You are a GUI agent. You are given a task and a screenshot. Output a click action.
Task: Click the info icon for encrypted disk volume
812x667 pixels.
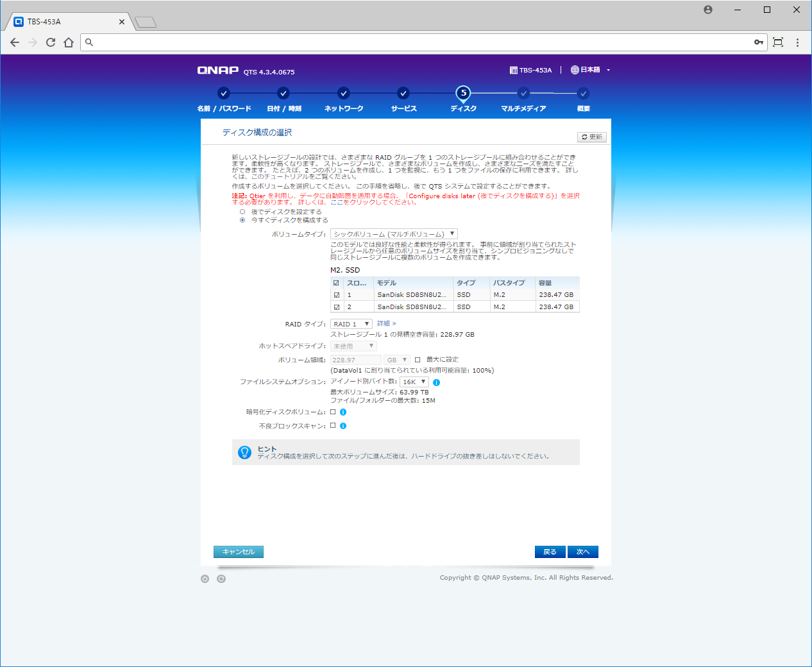tap(343, 412)
